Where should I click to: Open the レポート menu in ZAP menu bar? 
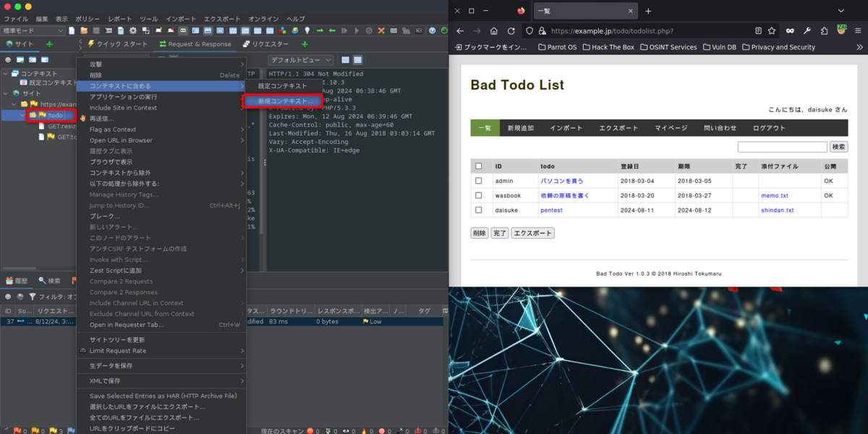coord(120,18)
